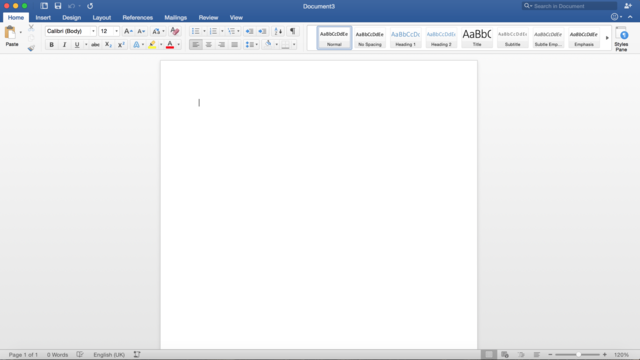Apply the red font color swatch
The height and width of the screenshot is (360, 640).
(170, 44)
